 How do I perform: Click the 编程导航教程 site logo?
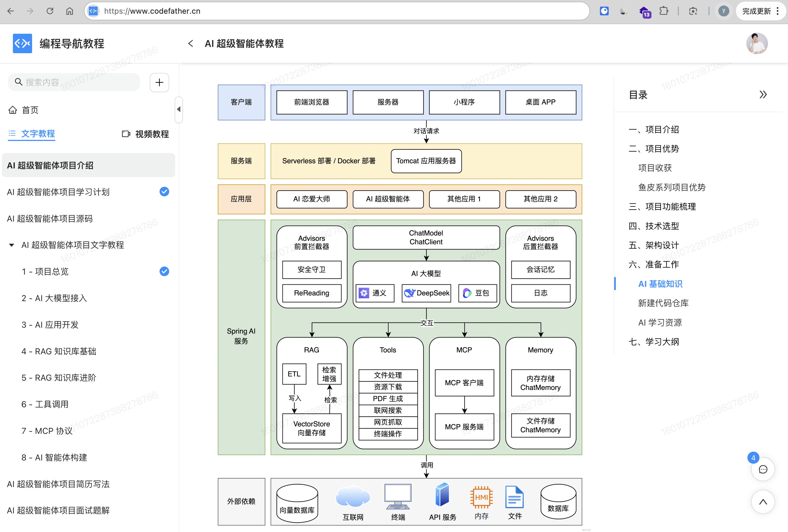[22, 43]
